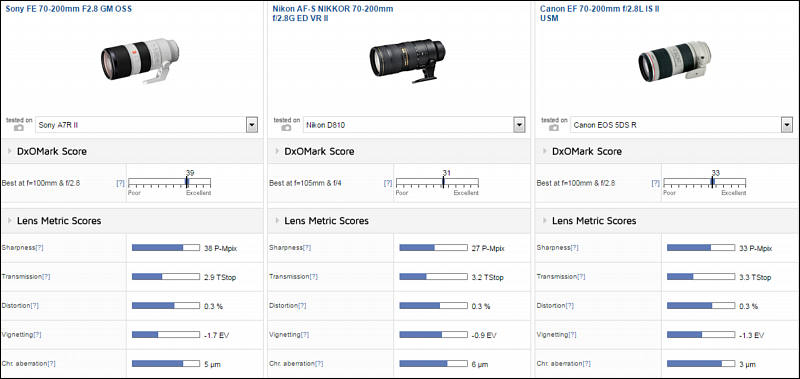
Task: Open help [?] for Nikon DxOMark score
Action: tap(388, 183)
